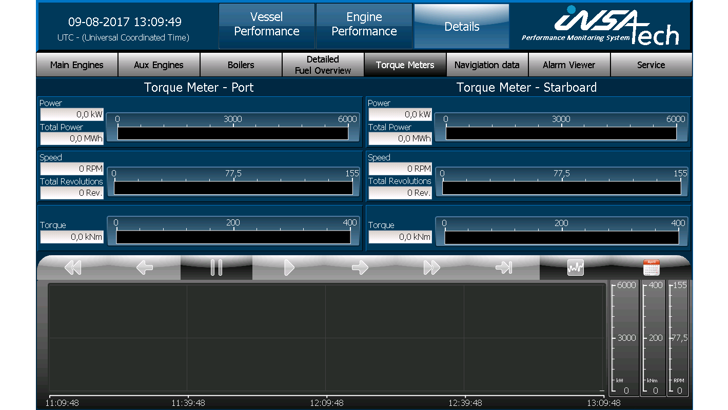Screen dimensions: 728x410
Task: Show the Boilers page
Action: 241,65
